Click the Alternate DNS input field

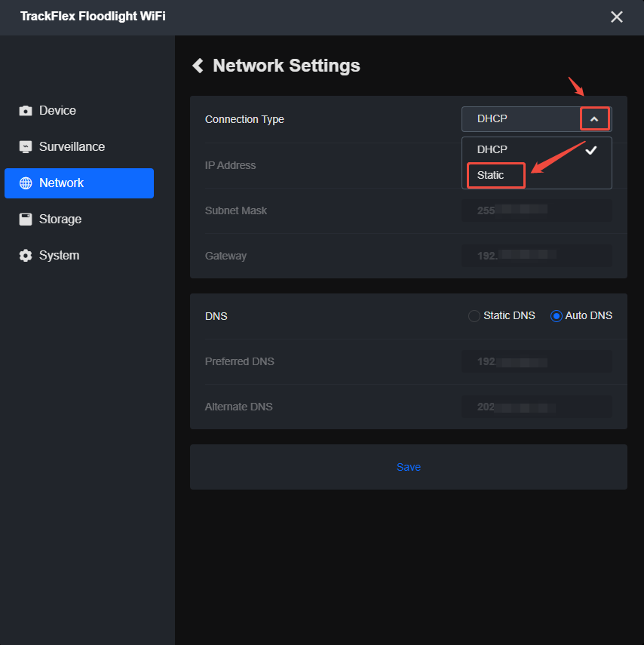click(x=537, y=407)
